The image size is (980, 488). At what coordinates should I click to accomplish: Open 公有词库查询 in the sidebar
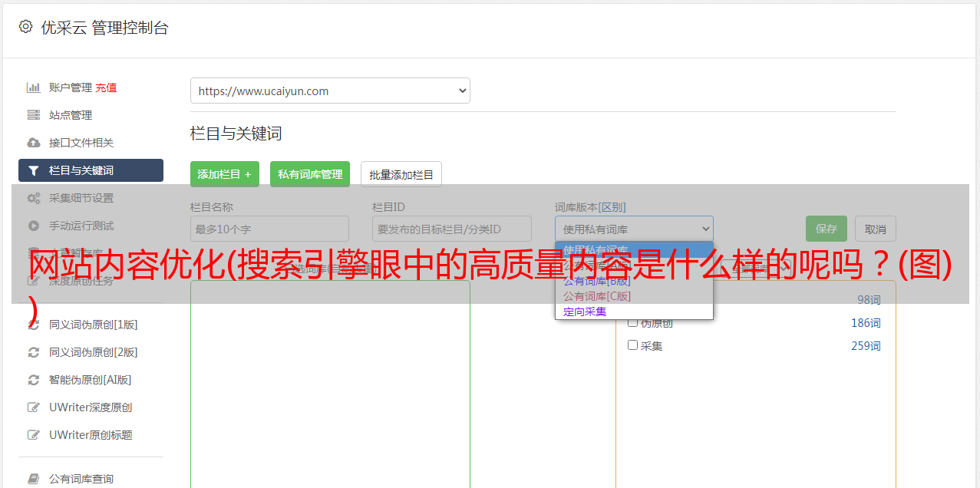point(81,479)
